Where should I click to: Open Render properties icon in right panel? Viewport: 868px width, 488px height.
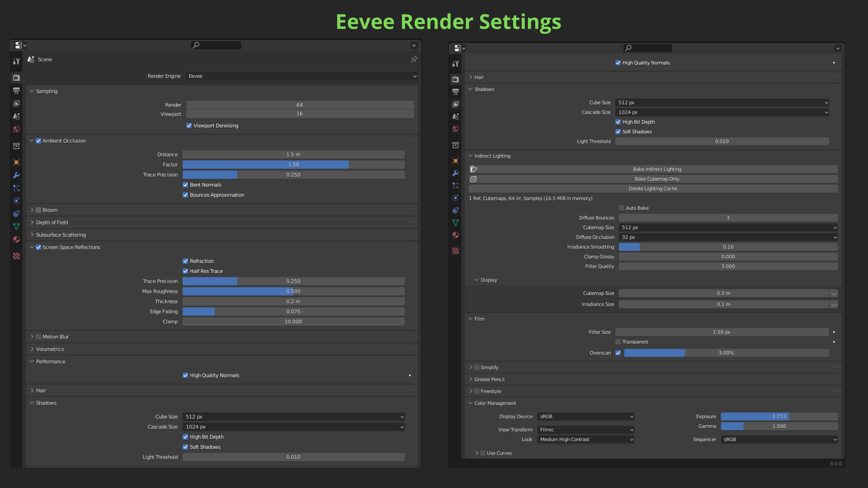[455, 79]
